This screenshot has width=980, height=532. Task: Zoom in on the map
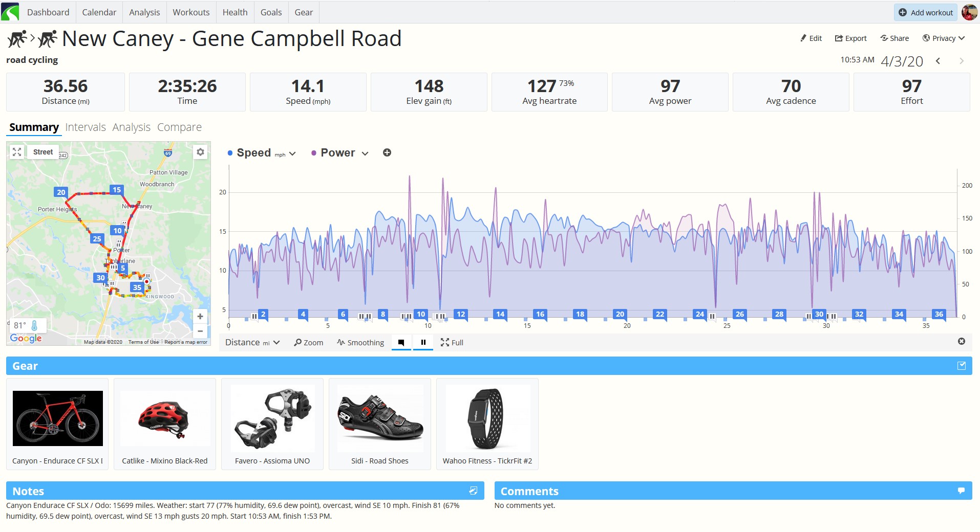(200, 316)
